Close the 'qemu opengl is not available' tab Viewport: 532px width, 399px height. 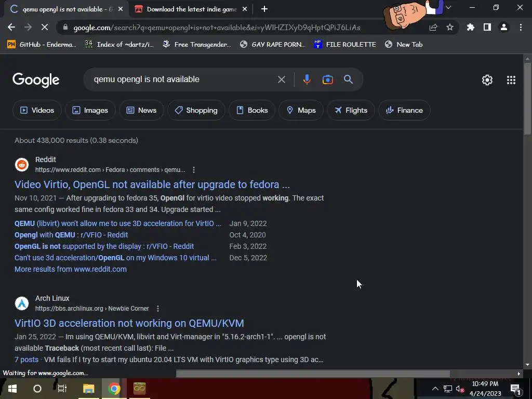pyautogui.click(x=121, y=9)
